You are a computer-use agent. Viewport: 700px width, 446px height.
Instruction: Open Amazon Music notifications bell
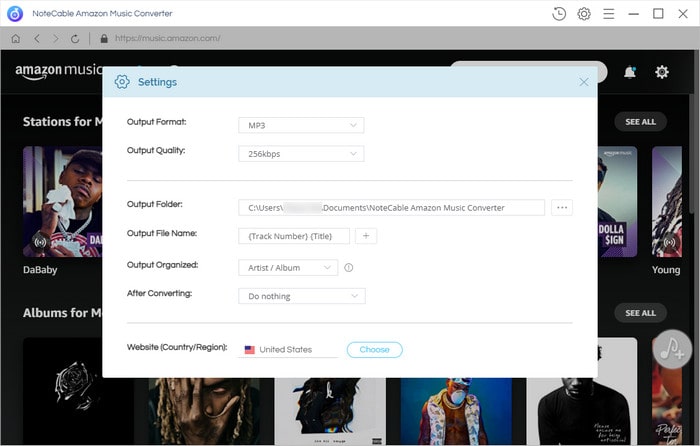click(x=630, y=72)
